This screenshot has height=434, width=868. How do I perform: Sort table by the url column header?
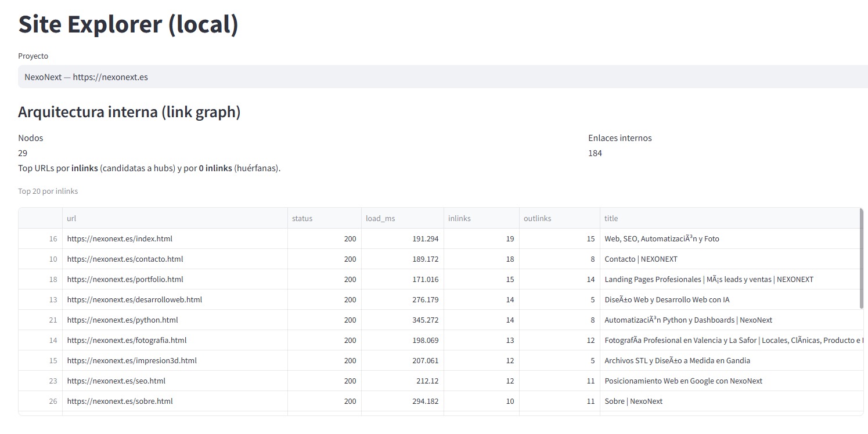tap(174, 219)
